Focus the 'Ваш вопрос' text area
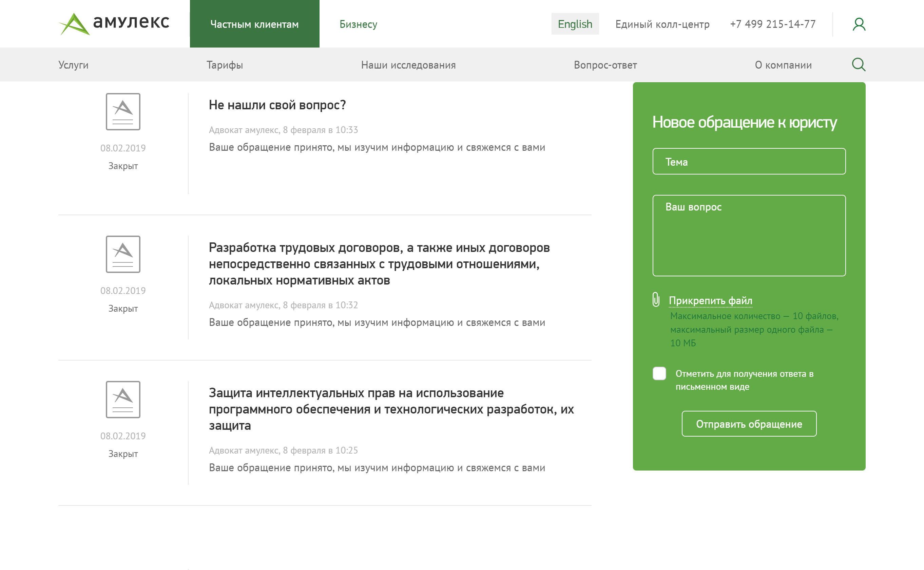Image resolution: width=924 pixels, height=570 pixels. tap(749, 236)
